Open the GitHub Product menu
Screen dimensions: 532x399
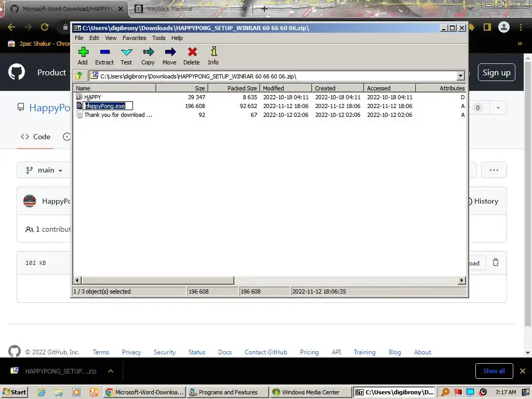coord(51,72)
